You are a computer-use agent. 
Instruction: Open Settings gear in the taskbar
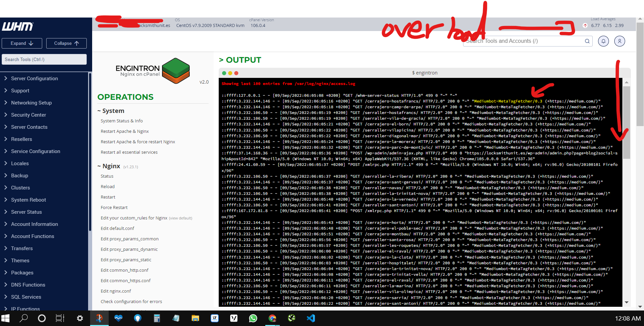click(x=80, y=318)
